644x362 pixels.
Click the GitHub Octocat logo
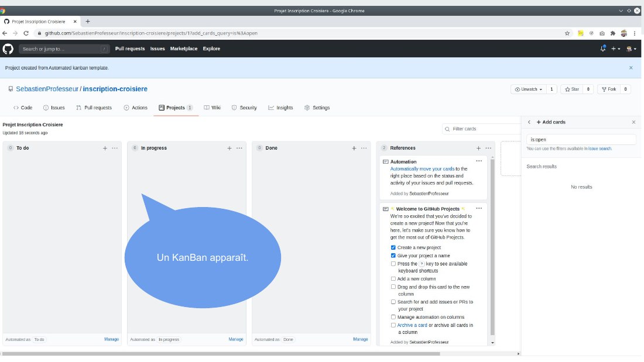click(8, 49)
